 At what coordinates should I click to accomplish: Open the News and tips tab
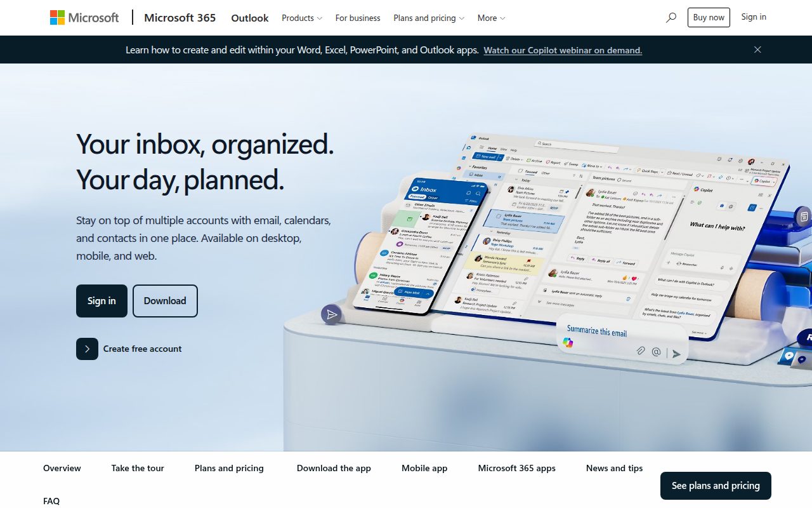tap(615, 468)
